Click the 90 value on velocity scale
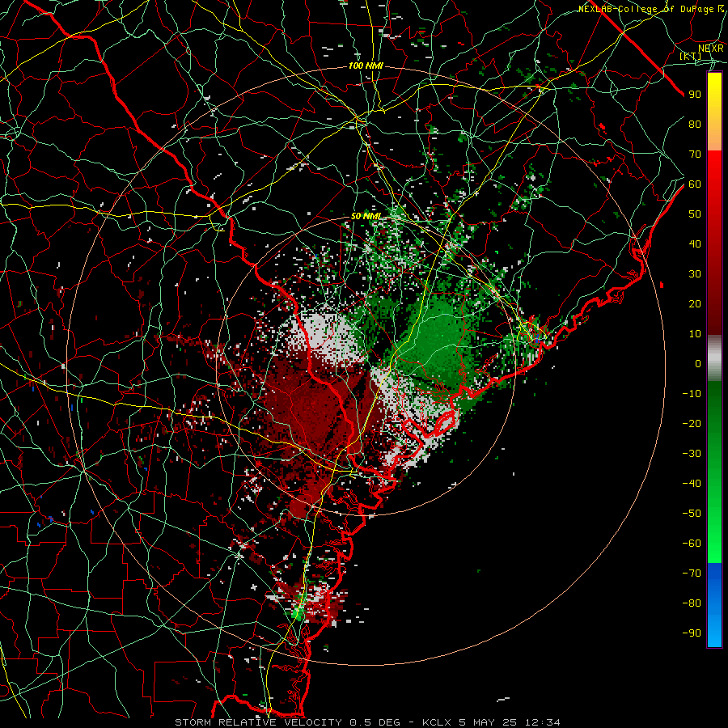 695,95
